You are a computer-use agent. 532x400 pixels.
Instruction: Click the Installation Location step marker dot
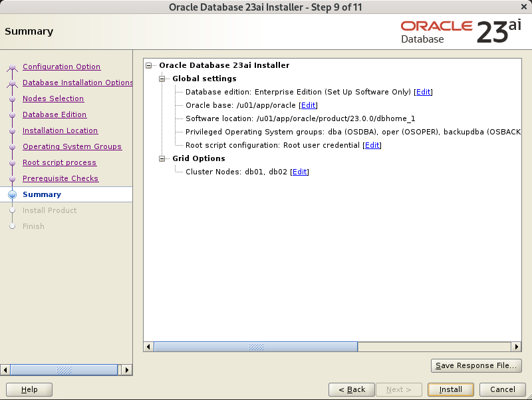click(x=12, y=130)
